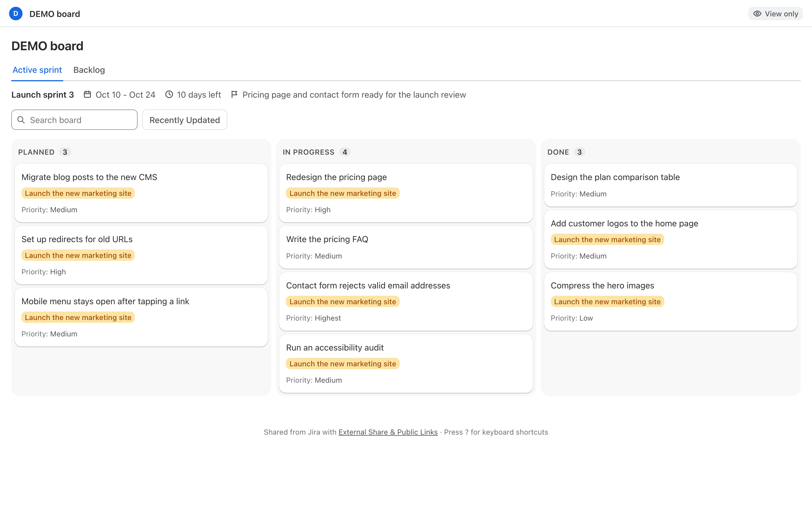The height and width of the screenshot is (508, 812).
Task: Select the Compress the hero images card
Action: click(x=670, y=301)
